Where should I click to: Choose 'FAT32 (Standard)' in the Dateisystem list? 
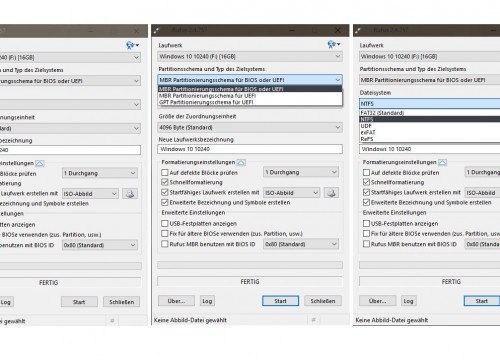tap(430, 113)
